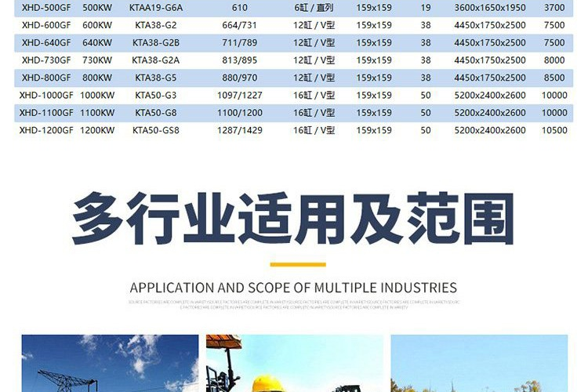Viewport: 588px width, 392px height.
Task: Select the XHD-800GF model cell
Action: pyautogui.click(x=43, y=78)
